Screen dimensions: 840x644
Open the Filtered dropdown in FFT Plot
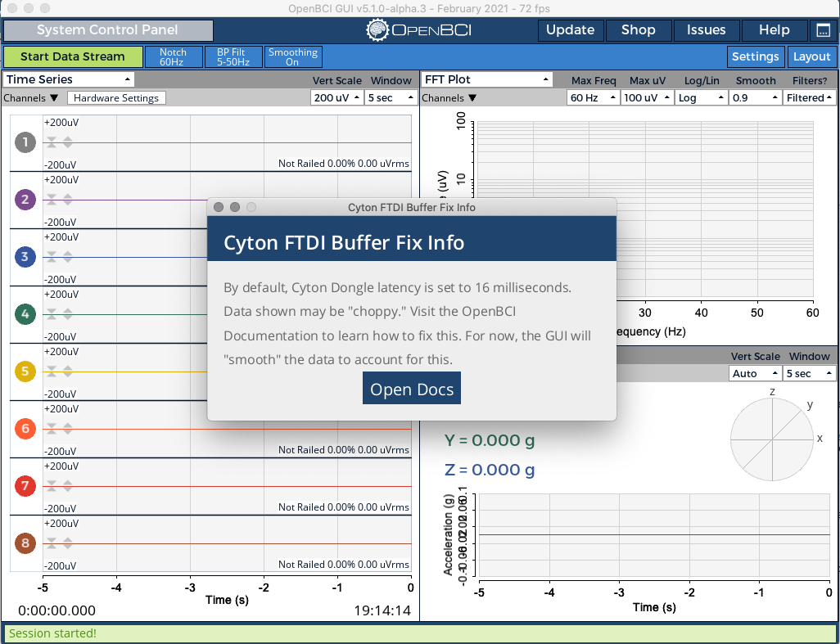click(x=809, y=97)
